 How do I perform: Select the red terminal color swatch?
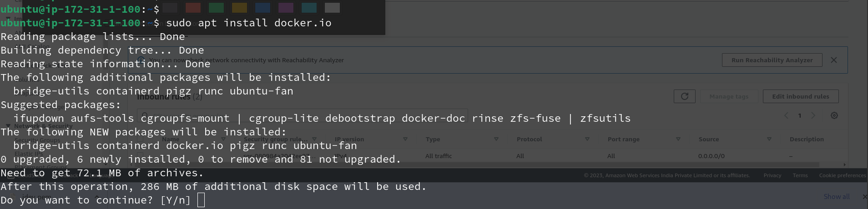193,8
